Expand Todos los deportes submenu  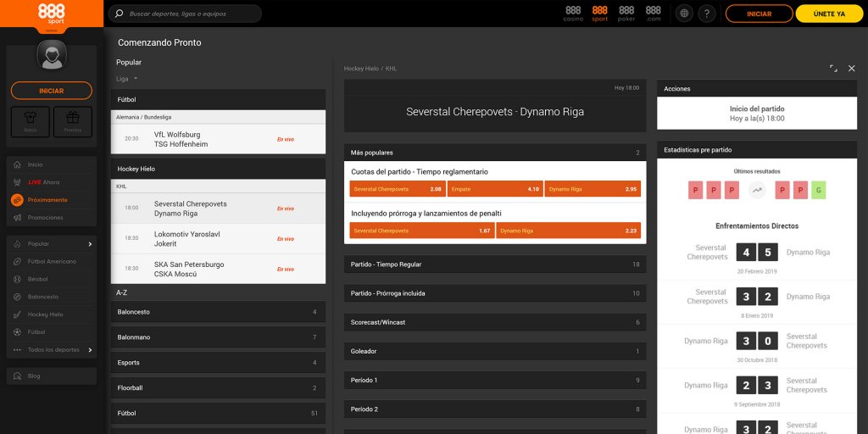pyautogui.click(x=90, y=350)
